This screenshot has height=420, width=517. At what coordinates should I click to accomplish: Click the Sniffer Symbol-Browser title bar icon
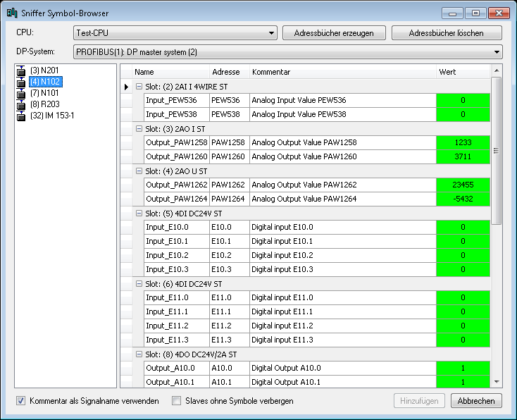tap(12, 13)
